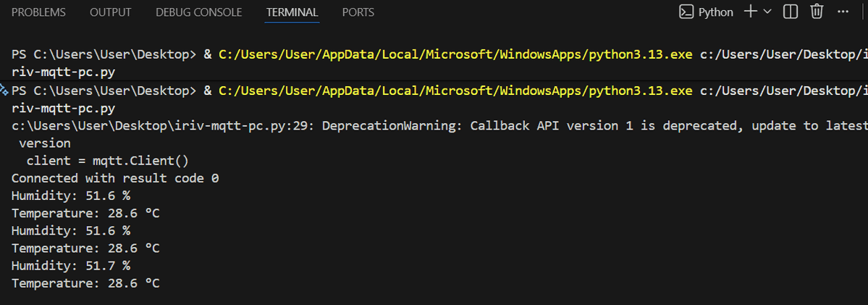The height and width of the screenshot is (305, 868).
Task: Kill terminal with the trash icon
Action: (x=817, y=12)
